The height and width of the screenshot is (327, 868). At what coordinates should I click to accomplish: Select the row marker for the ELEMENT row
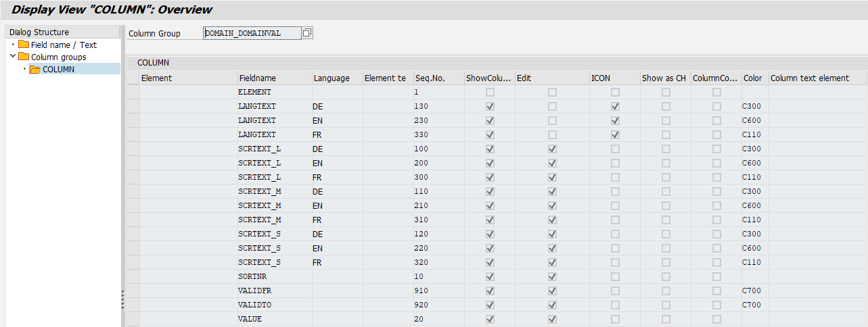[133, 92]
